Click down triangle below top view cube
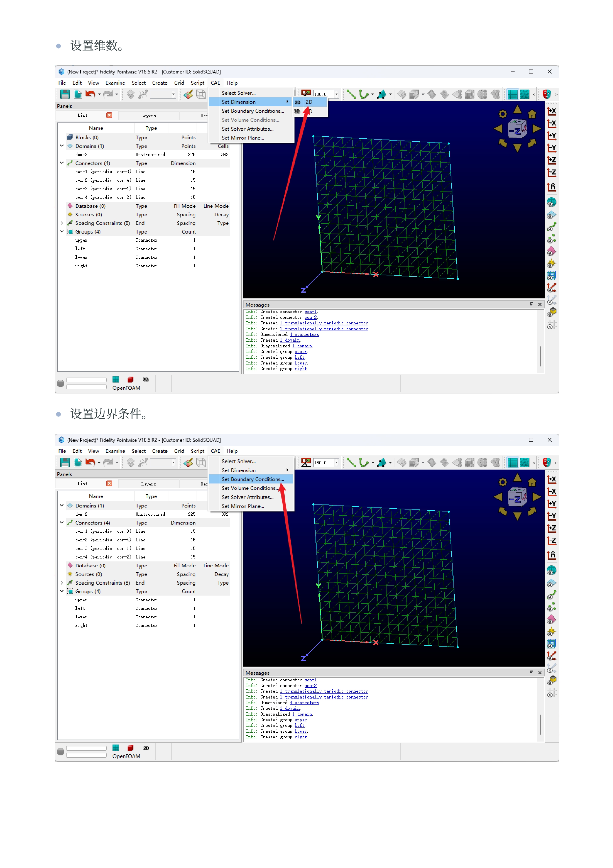 click(517, 148)
